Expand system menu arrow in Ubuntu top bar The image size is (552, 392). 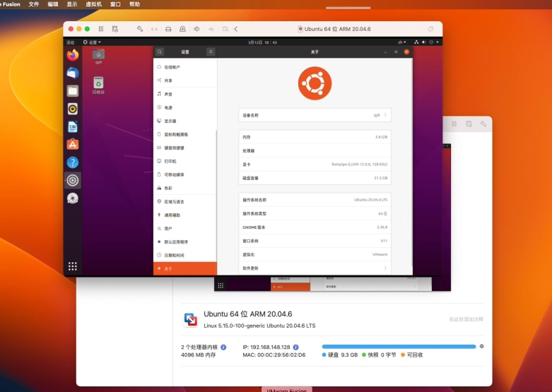438,42
